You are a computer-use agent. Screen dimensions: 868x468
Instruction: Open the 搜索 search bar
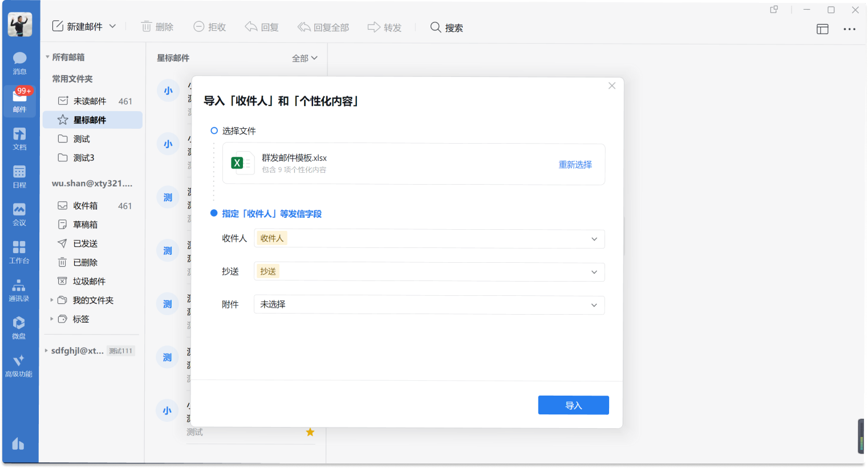point(447,27)
